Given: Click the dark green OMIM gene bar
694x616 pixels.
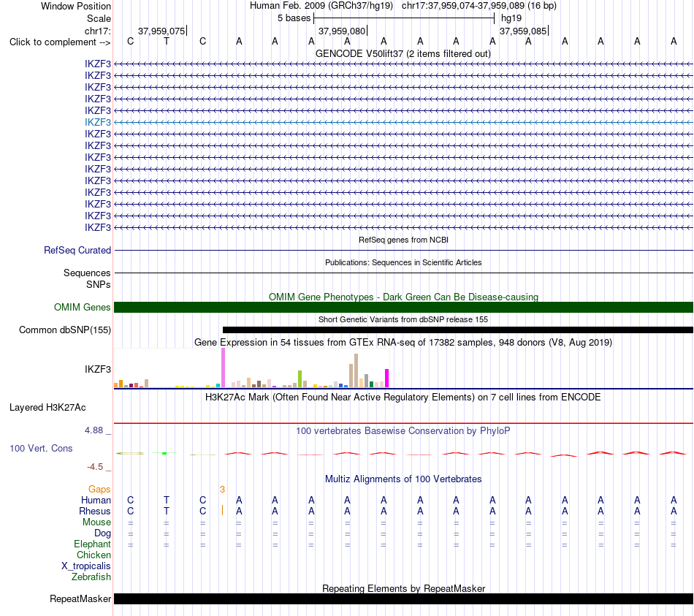Looking at the screenshot, I should click(x=404, y=308).
